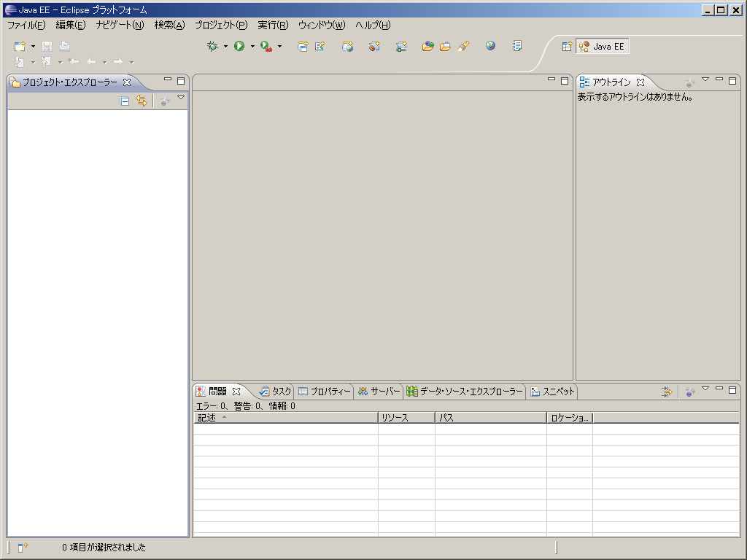The image size is (747, 560).
Task: Open the Run button dropdown arrow
Action: (252, 46)
